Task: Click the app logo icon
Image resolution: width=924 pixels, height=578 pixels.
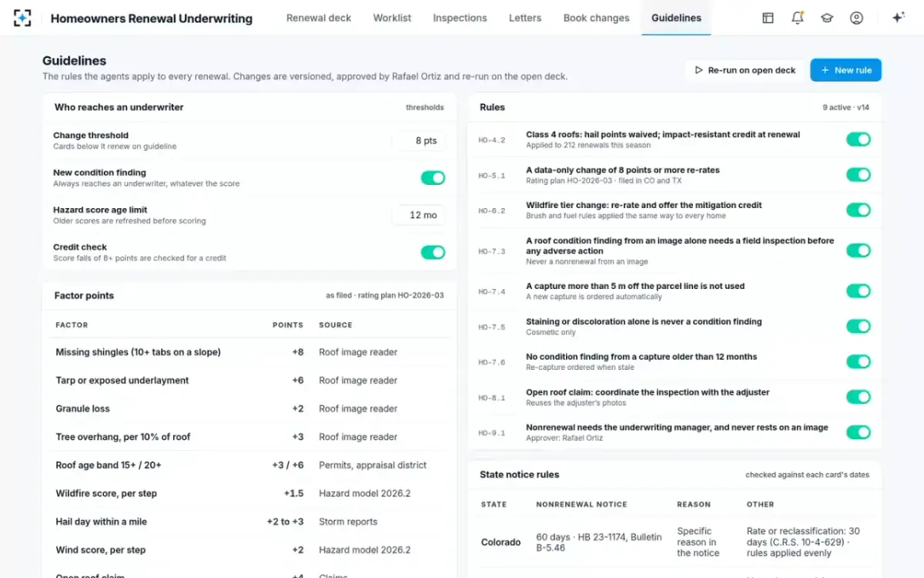Action: pos(22,18)
